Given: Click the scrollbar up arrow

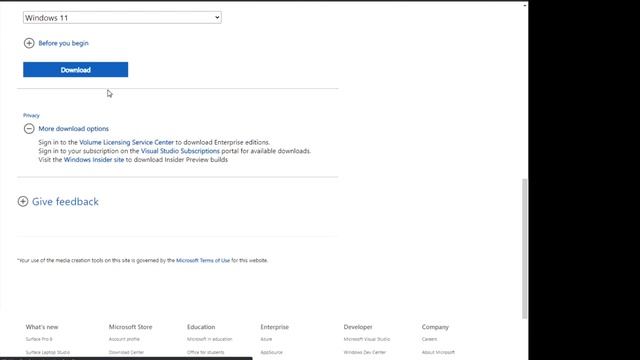Looking at the screenshot, I should [x=524, y=6].
